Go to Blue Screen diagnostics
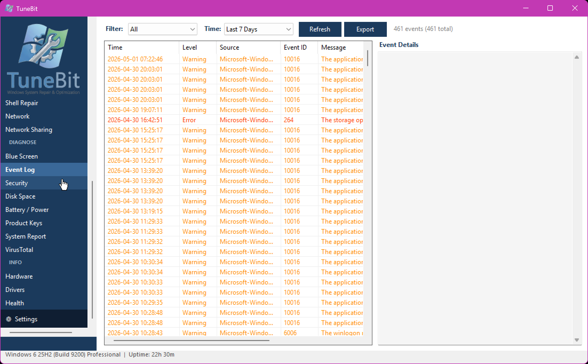 coord(44,156)
